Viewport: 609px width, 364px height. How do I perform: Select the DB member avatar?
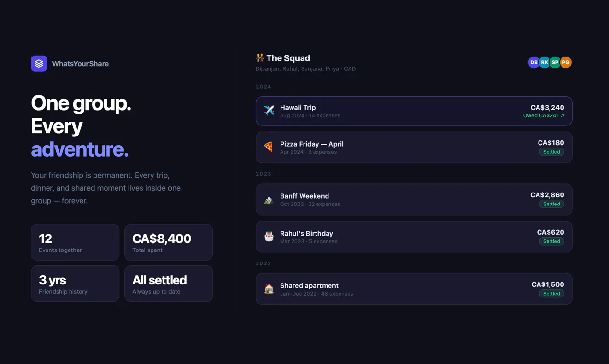tap(534, 62)
